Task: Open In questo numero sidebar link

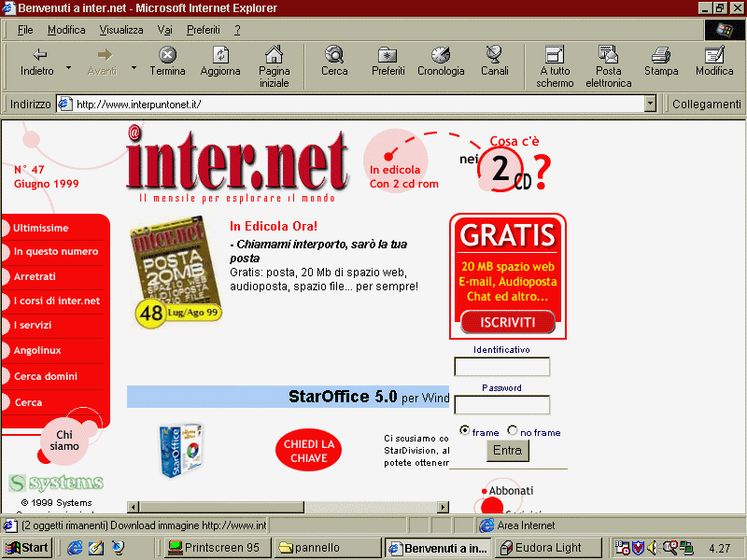Action: click(x=56, y=251)
